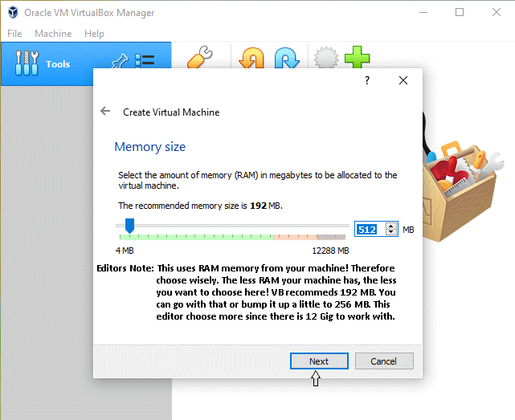Increase memory with the spinbox up arrow

(x=390, y=226)
